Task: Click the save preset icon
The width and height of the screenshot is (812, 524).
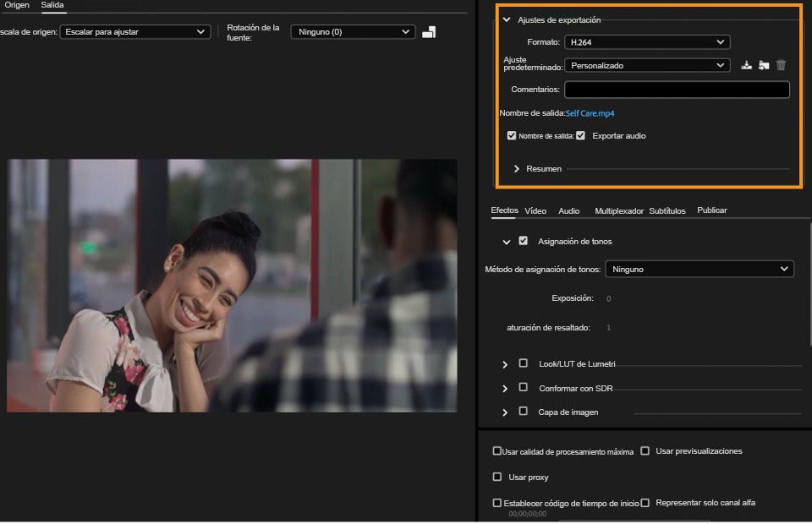Action: coord(746,65)
